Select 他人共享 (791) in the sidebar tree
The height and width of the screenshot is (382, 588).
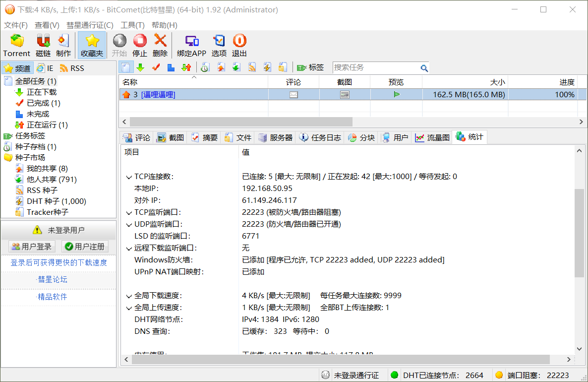(x=52, y=180)
